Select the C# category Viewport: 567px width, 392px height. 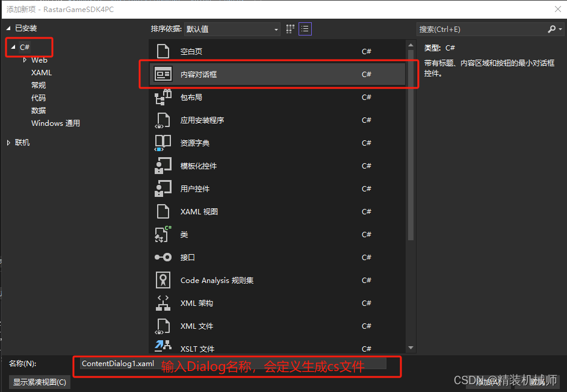(25, 47)
